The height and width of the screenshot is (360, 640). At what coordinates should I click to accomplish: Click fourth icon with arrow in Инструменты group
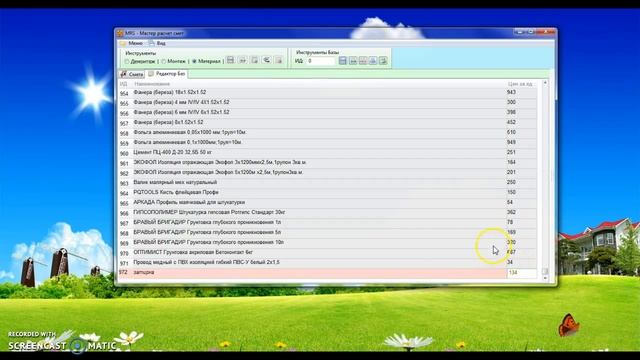[x=267, y=60]
